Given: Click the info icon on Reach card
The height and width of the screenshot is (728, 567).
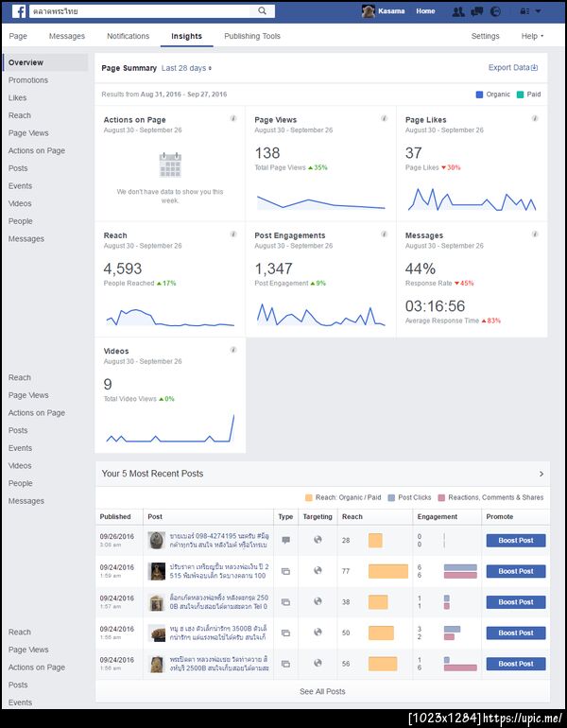Looking at the screenshot, I should click(x=233, y=234).
